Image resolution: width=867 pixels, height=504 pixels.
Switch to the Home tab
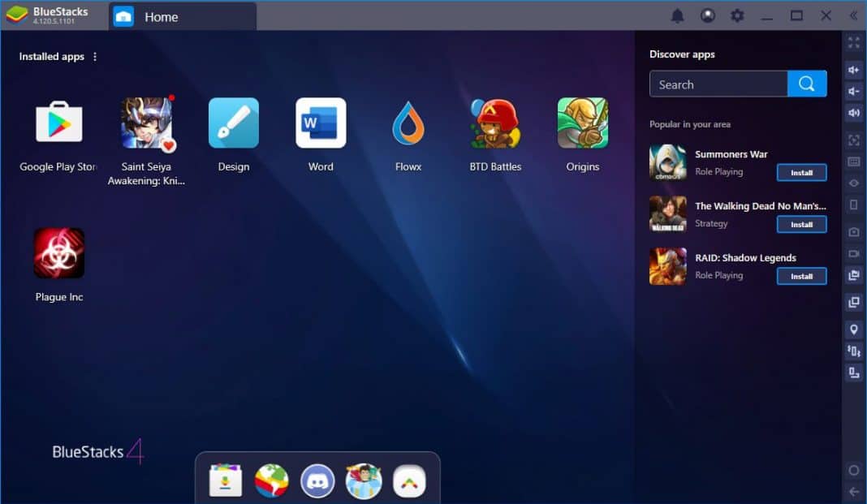pos(161,16)
